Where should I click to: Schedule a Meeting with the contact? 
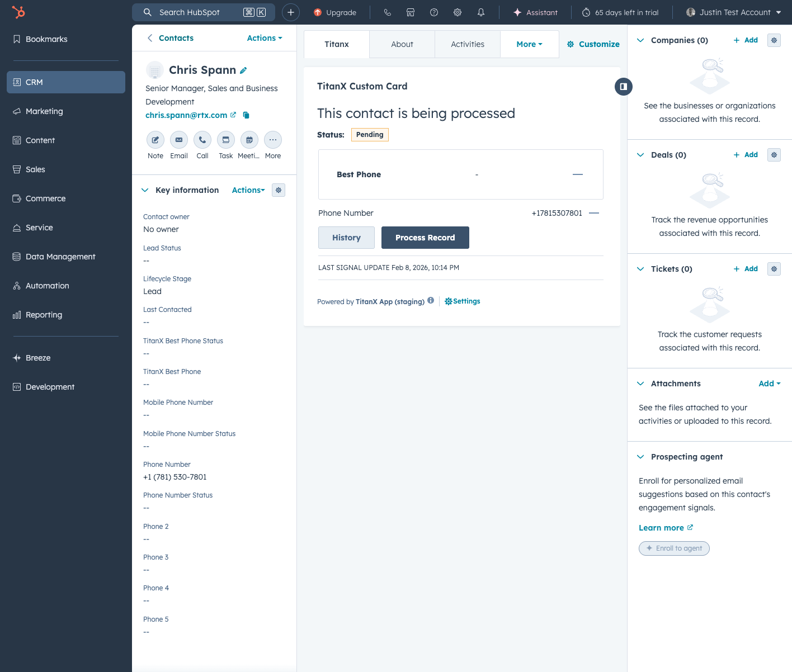[249, 140]
